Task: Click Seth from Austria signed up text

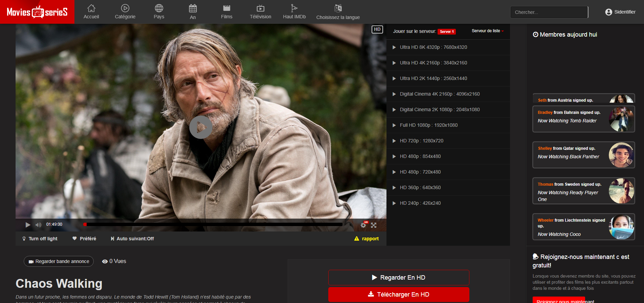Action: pos(565,100)
